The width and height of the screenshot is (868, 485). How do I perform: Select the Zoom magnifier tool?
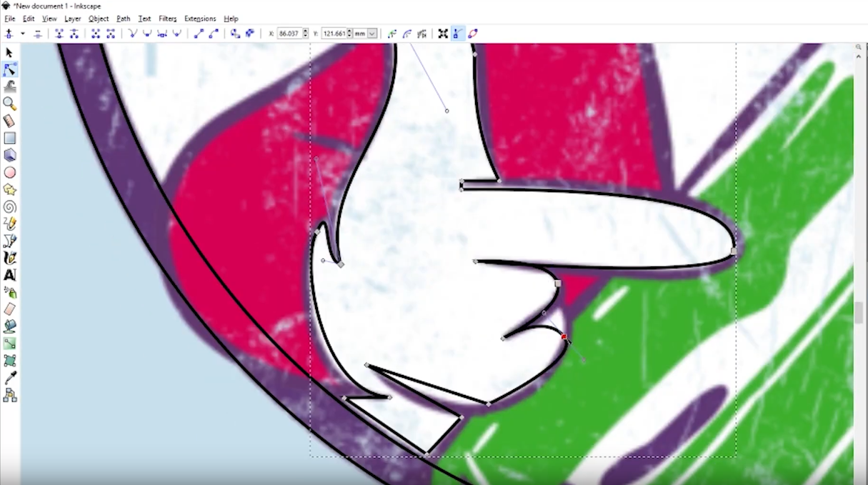tap(9, 104)
